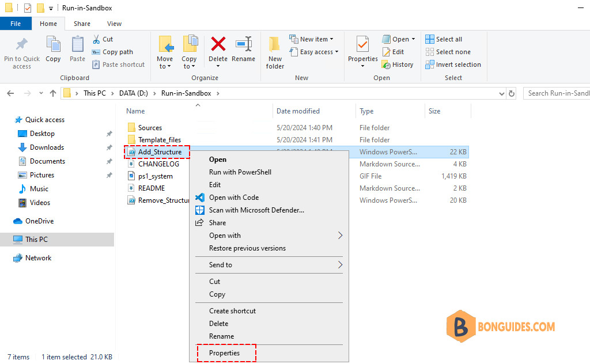Expand the address bar history dropdown
Screen dimensions: 590x364
coord(502,94)
